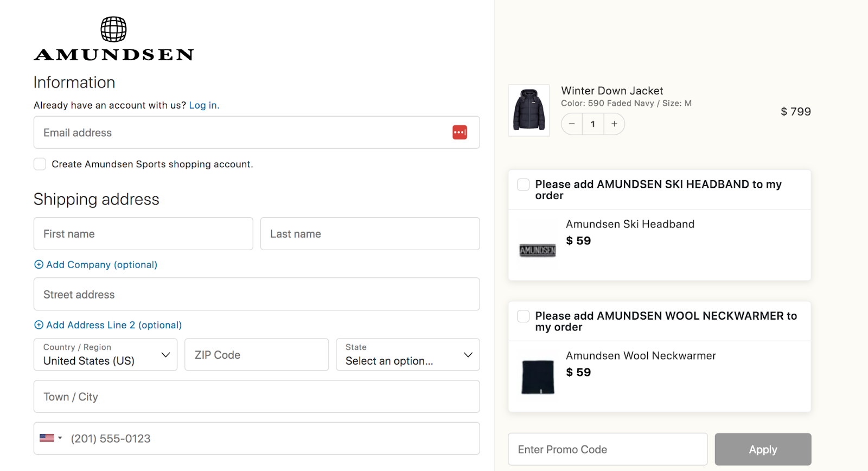868x471 pixels.
Task: Click the Winter Down Jacket thumbnail
Action: pyautogui.click(x=529, y=110)
